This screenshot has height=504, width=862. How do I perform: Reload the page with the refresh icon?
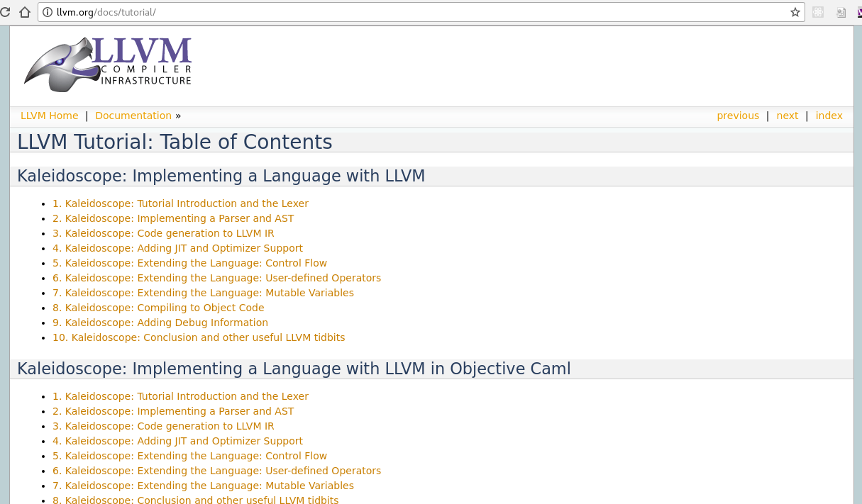pyautogui.click(x=4, y=12)
